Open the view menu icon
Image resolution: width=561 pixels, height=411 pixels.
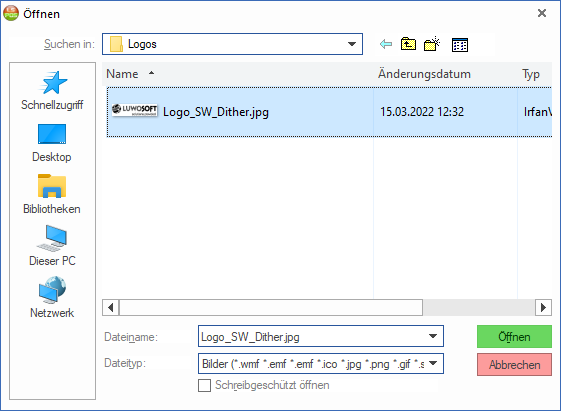coord(460,45)
